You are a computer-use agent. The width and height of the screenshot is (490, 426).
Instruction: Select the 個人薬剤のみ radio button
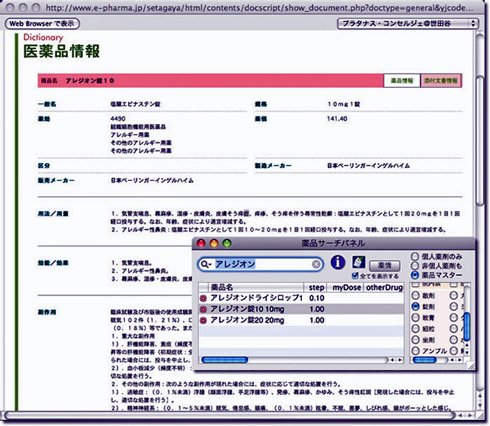point(415,256)
